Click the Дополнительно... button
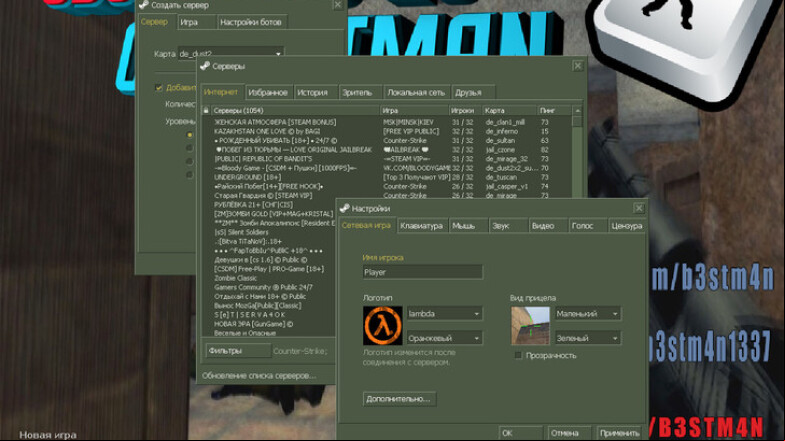 [399, 399]
